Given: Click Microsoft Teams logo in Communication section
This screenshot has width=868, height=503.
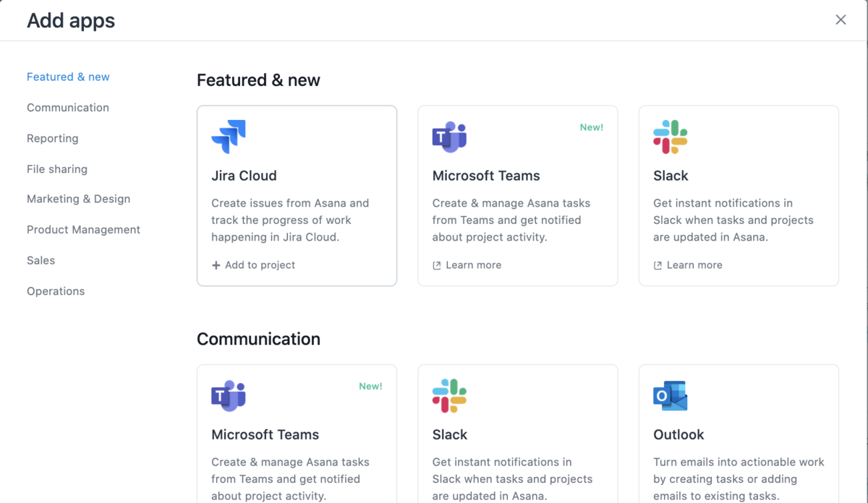Looking at the screenshot, I should (229, 395).
